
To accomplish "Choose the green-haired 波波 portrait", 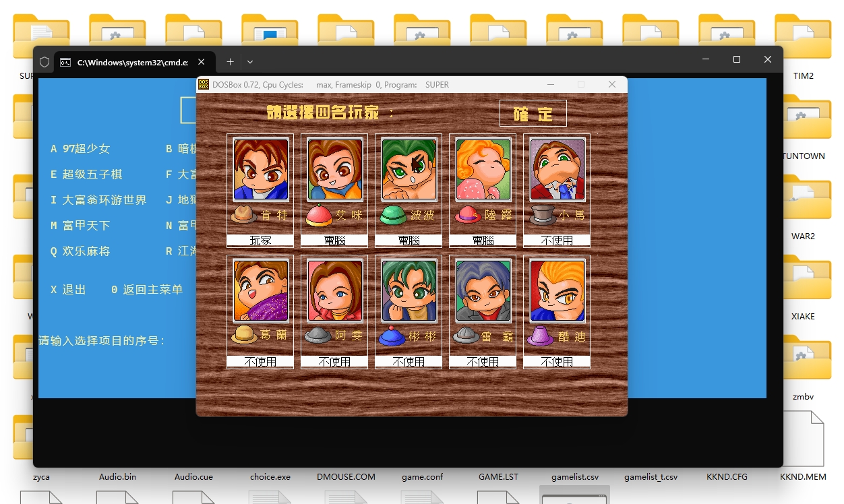I will pyautogui.click(x=409, y=169).
